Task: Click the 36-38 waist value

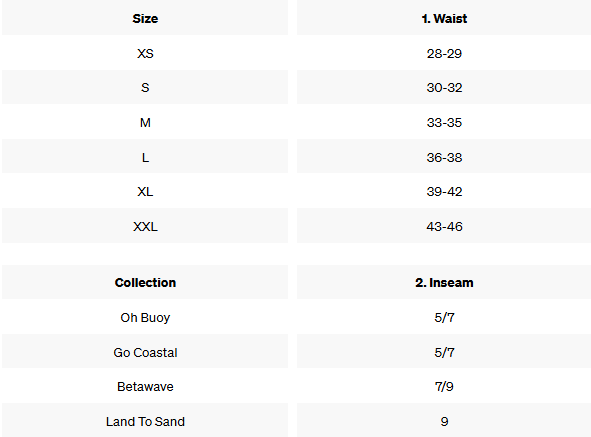Action: tap(444, 157)
